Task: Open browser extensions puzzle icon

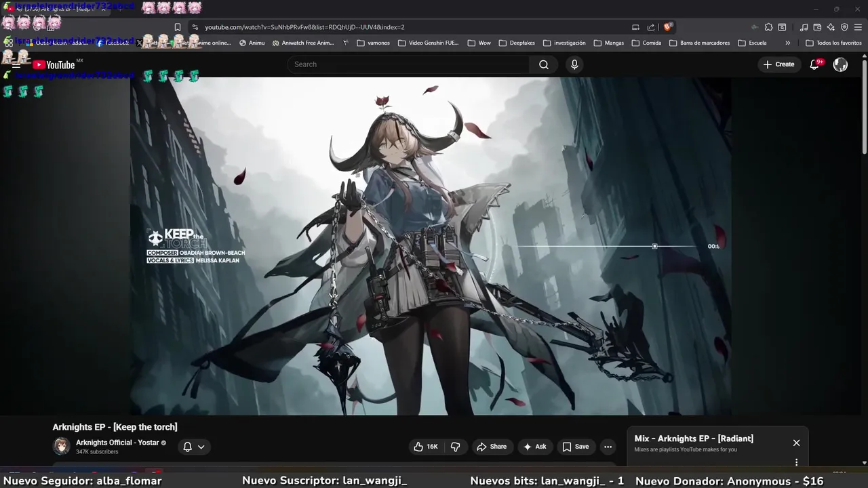Action: click(768, 27)
